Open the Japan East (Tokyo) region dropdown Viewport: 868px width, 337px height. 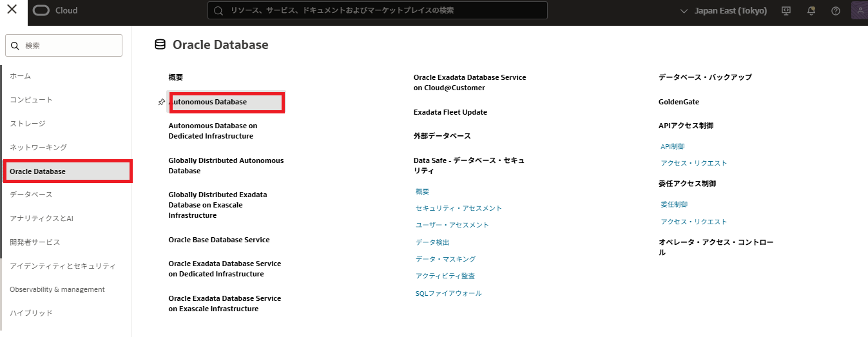tap(724, 11)
